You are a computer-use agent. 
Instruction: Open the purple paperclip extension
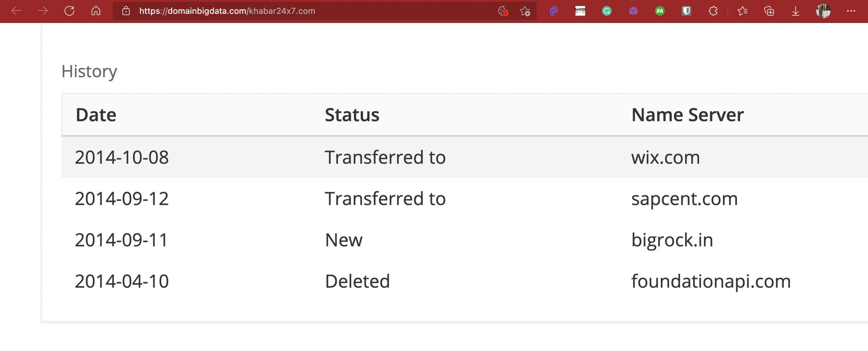coord(554,11)
